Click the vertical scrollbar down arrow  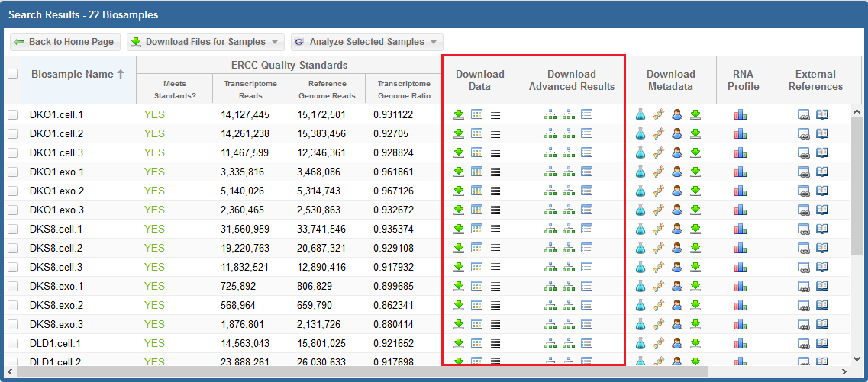pyautogui.click(x=857, y=357)
